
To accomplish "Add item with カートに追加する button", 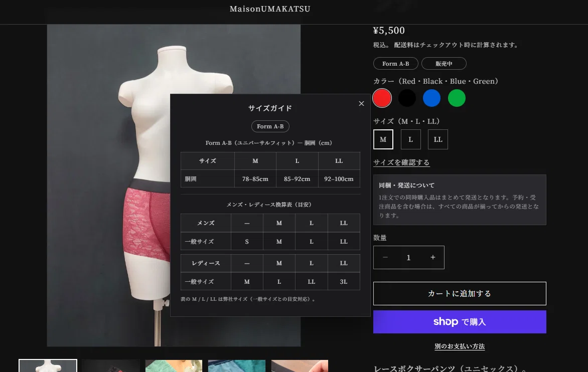I will pyautogui.click(x=460, y=293).
